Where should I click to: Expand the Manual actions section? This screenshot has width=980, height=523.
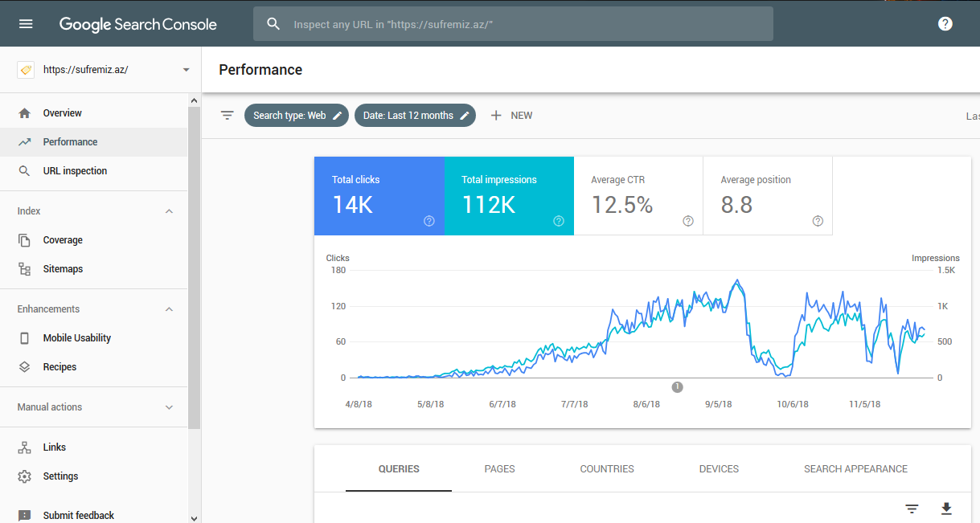(x=169, y=407)
